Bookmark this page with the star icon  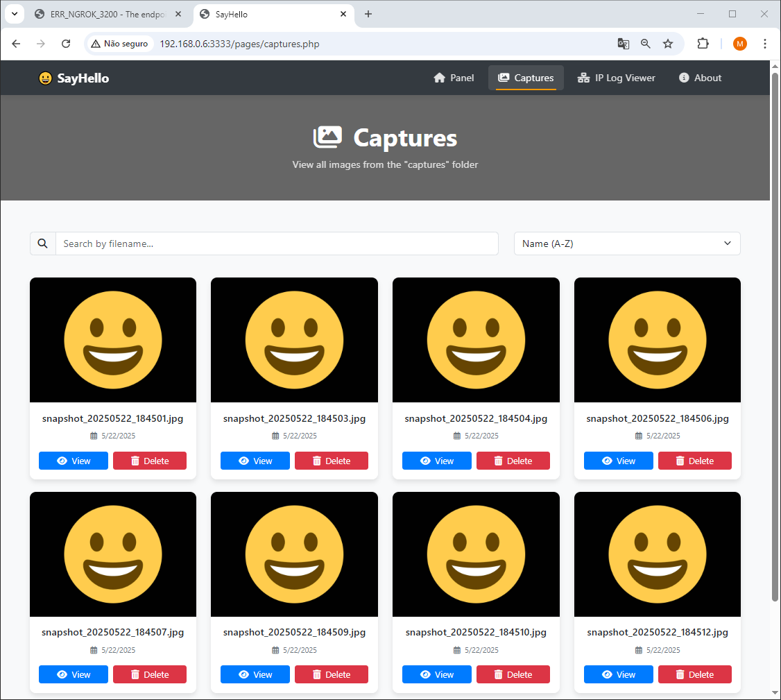pyautogui.click(x=668, y=44)
